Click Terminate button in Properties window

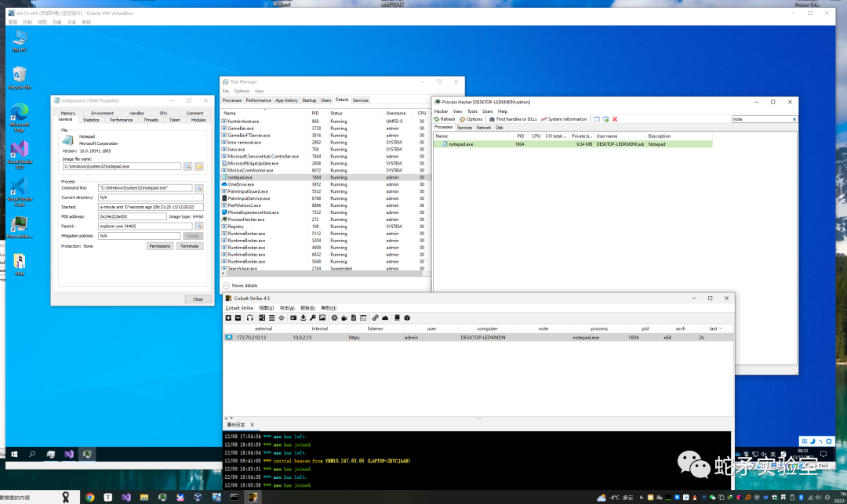pos(190,246)
